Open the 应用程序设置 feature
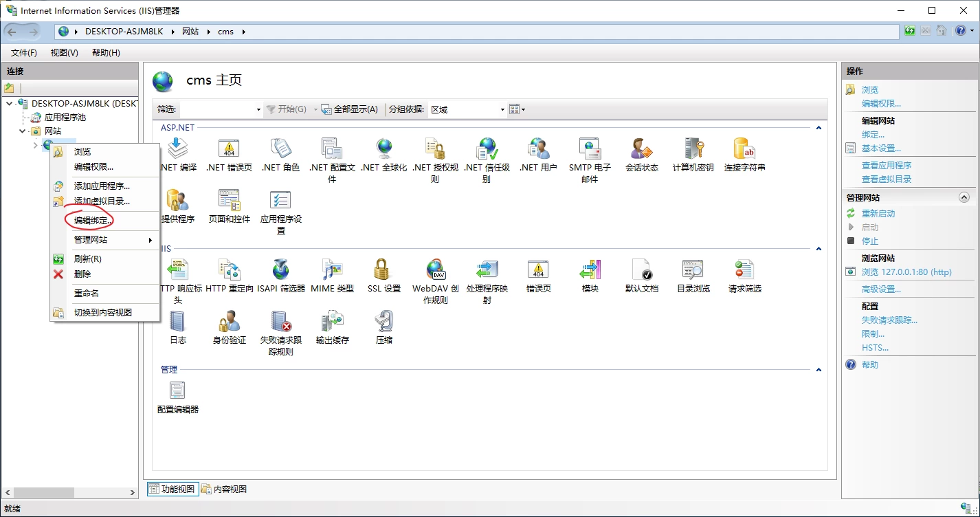This screenshot has height=517, width=980. coord(280,212)
